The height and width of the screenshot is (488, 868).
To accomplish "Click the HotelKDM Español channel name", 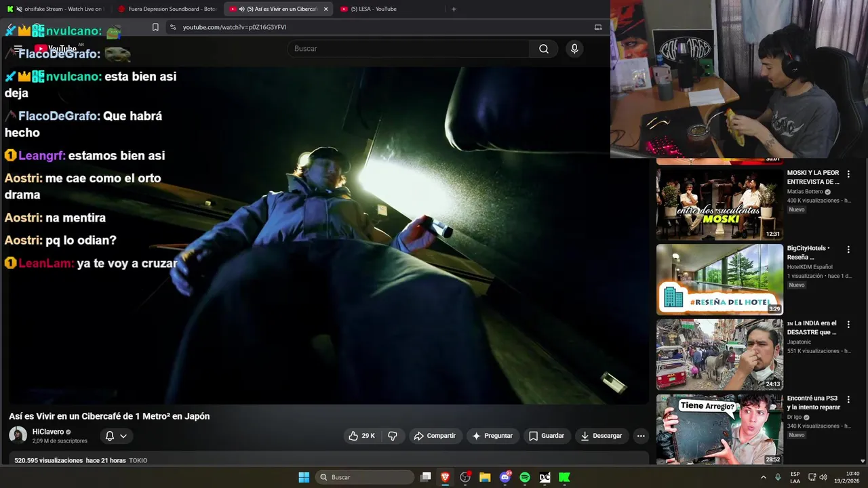I will pyautogui.click(x=810, y=267).
